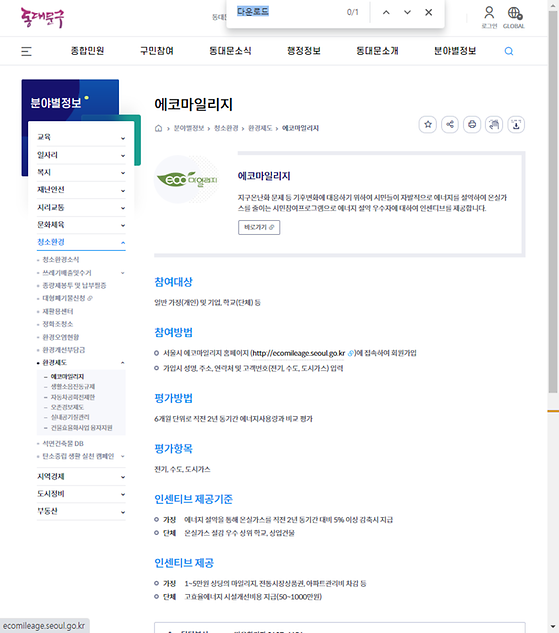Select 실내공기질관리 in sidebar submenu

tap(70, 417)
